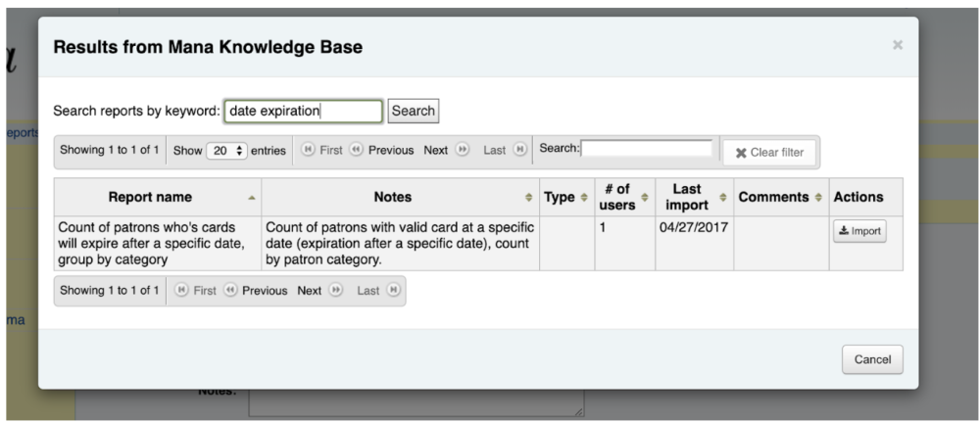Image resolution: width=980 pixels, height=422 pixels.
Task: Click the top First page icon
Action: tap(308, 150)
